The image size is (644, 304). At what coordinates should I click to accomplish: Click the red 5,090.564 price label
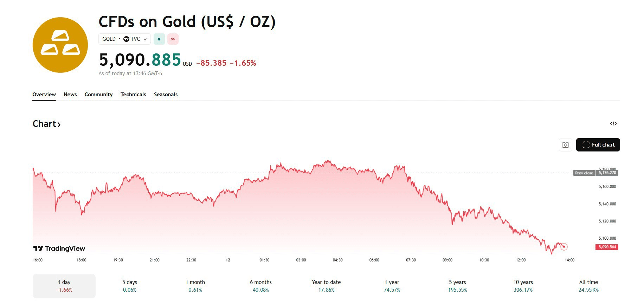pos(607,247)
